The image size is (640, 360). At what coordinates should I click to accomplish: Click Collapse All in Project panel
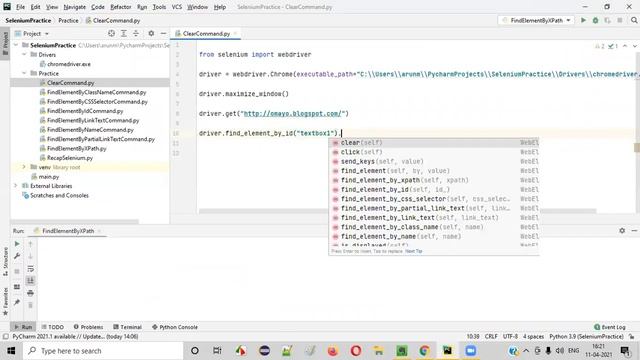point(136,33)
